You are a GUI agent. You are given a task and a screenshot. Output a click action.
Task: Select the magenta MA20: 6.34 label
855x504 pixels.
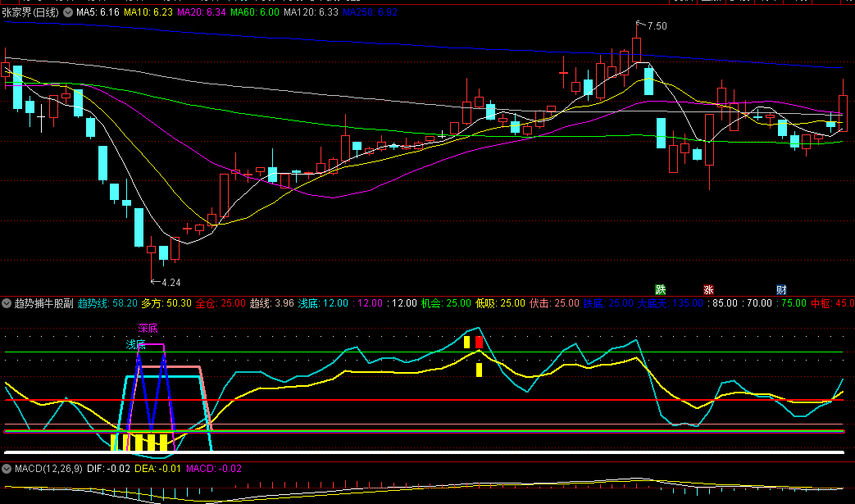click(201, 12)
